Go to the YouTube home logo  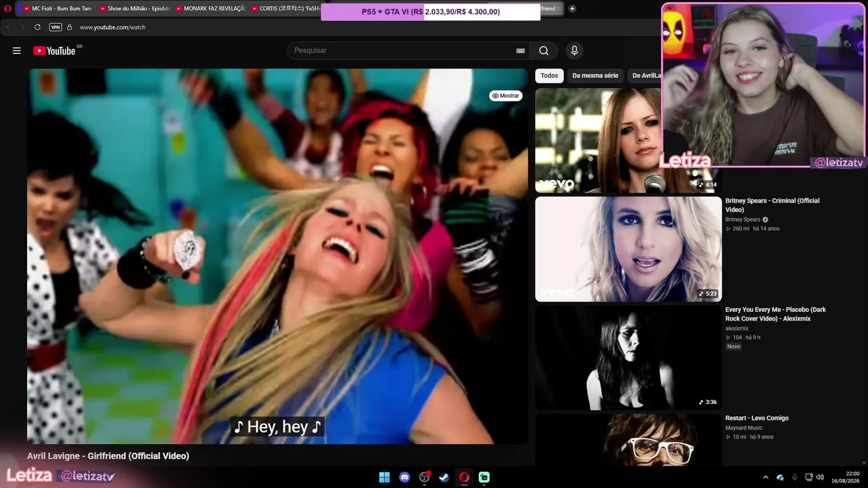tap(54, 51)
